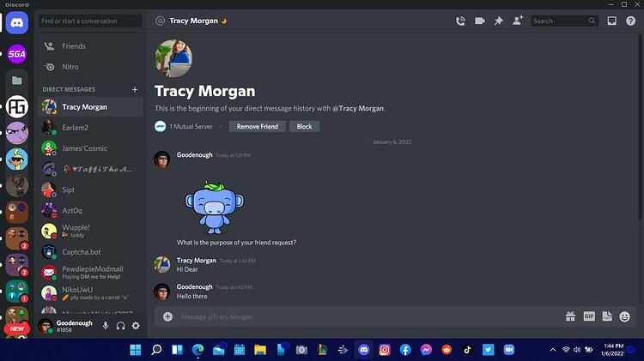Start a video call

[x=480, y=21]
